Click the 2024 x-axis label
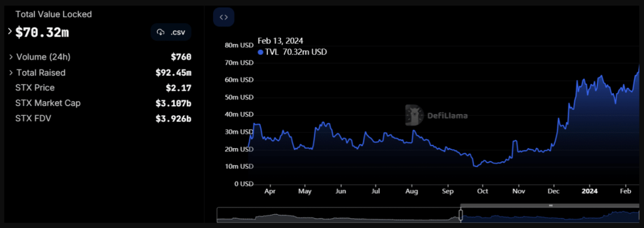Image resolution: width=644 pixels, height=228 pixels. click(590, 191)
